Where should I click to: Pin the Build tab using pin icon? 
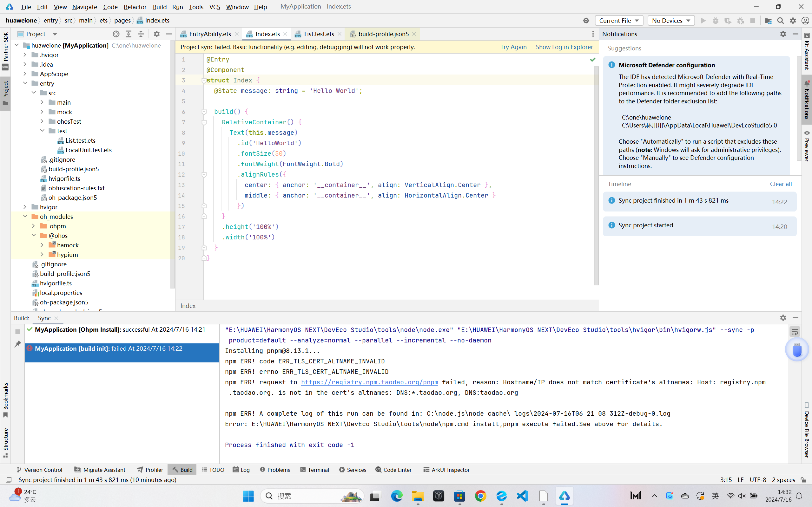(18, 344)
